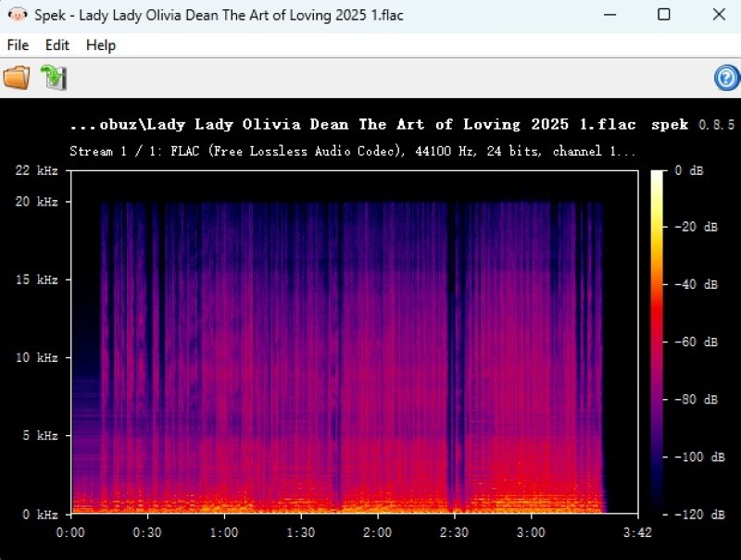The height and width of the screenshot is (560, 741).
Task: Click the spek 0.8.5 version label
Action: click(x=693, y=125)
